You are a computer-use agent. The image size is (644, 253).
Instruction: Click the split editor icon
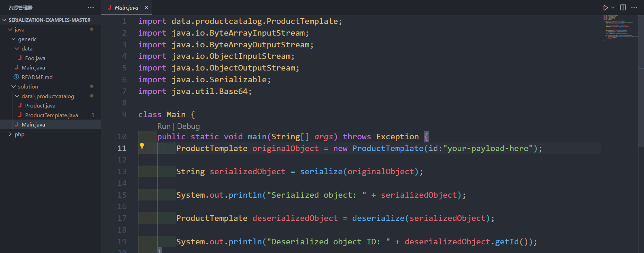pyautogui.click(x=623, y=8)
